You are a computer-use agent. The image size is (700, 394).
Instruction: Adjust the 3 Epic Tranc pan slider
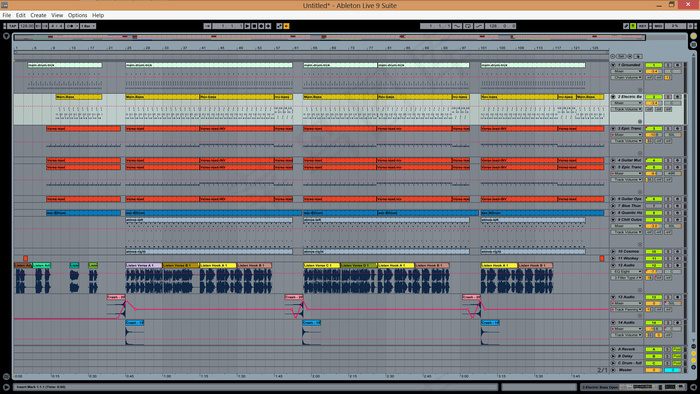click(673, 135)
